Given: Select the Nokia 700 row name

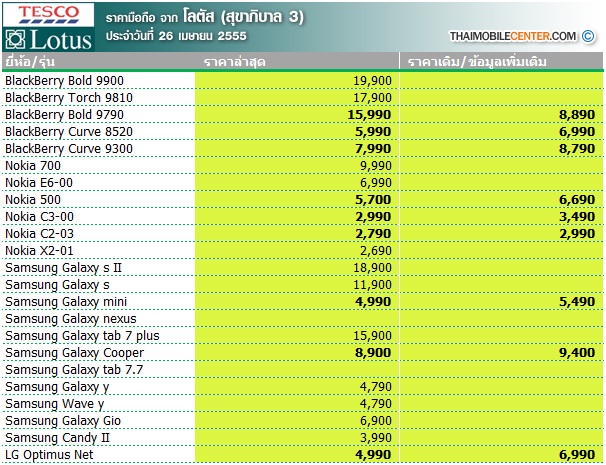Looking at the screenshot, I should (33, 166).
